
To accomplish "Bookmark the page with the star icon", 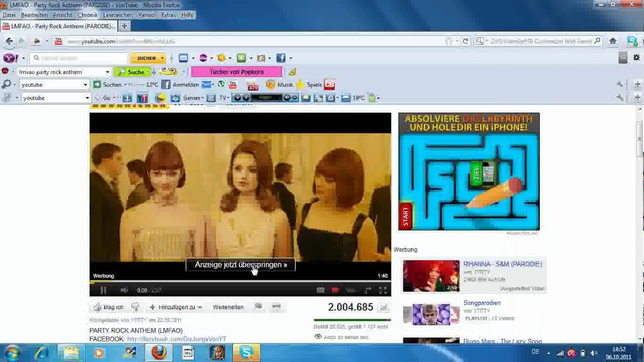I will (448, 41).
